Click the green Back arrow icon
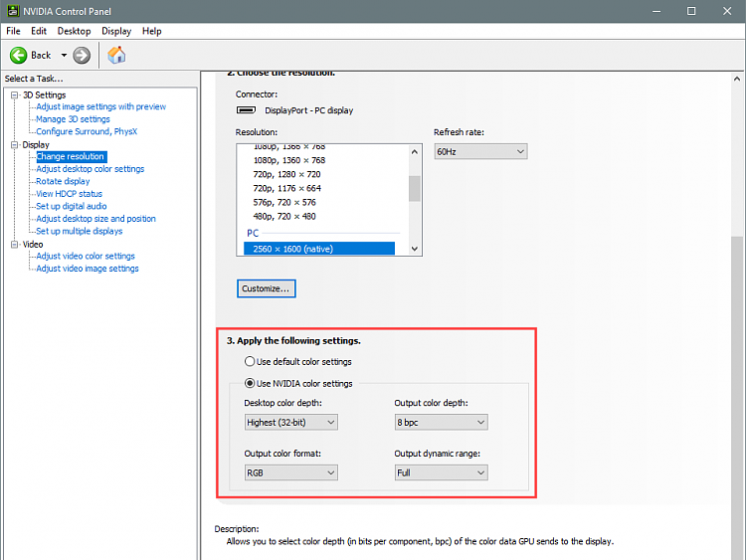The height and width of the screenshot is (560, 746). point(19,55)
